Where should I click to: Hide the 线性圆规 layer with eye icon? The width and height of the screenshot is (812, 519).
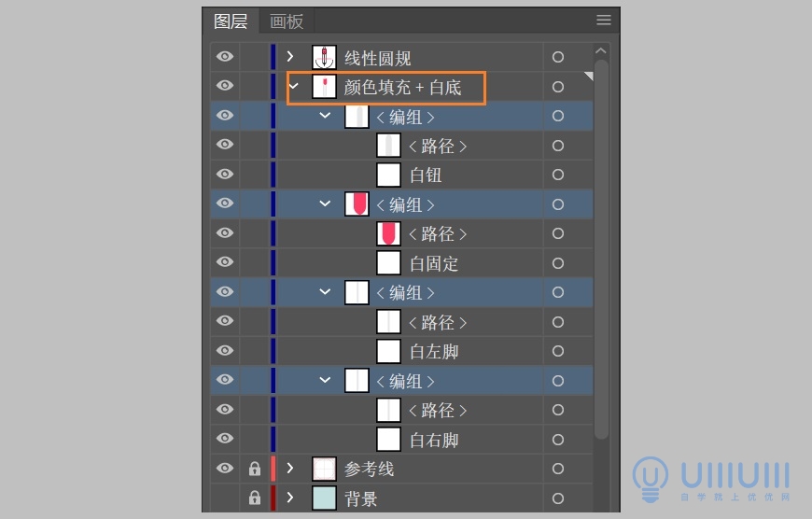click(225, 56)
